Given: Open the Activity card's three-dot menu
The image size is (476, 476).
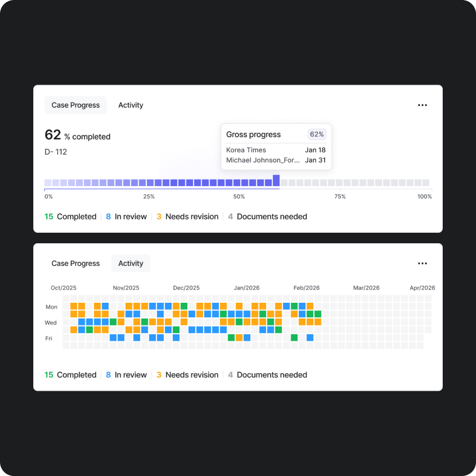Looking at the screenshot, I should coord(422,263).
